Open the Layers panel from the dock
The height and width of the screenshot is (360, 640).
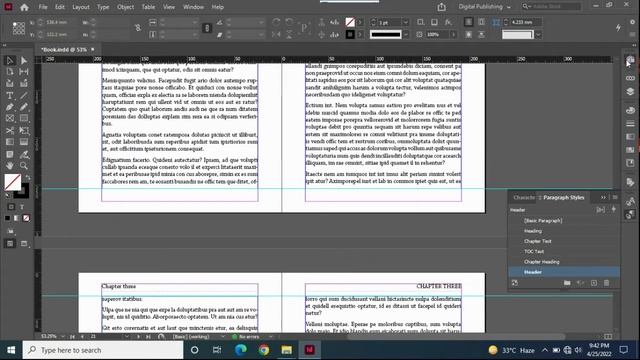(630, 91)
